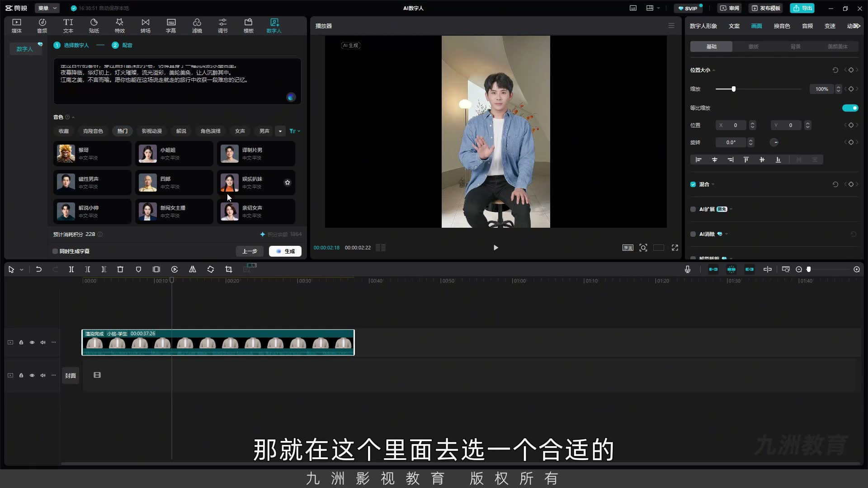Select the 猴哥 voice card
868x488 pixels.
click(92, 154)
